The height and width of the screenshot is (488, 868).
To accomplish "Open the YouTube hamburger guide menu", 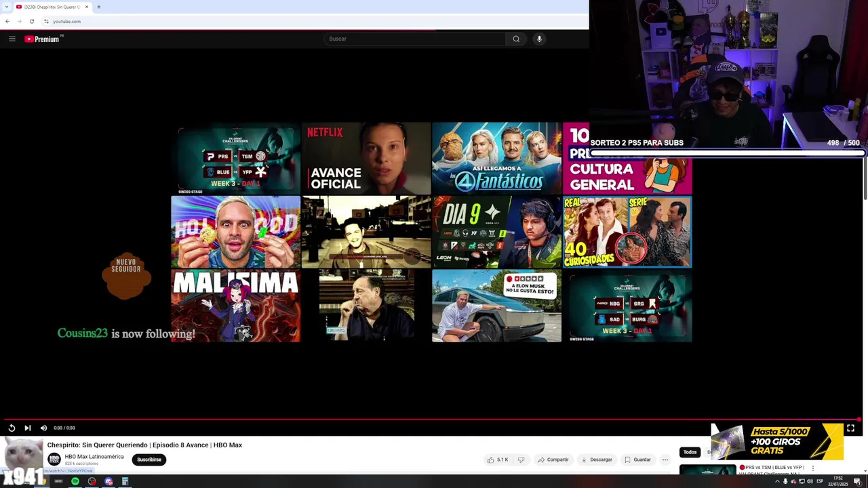I will [x=12, y=39].
